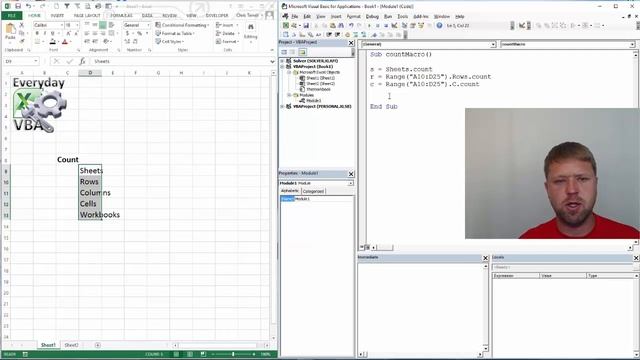Click the Reset stop icon in VBA toolbar
The height and width of the screenshot is (360, 640).
(386, 26)
